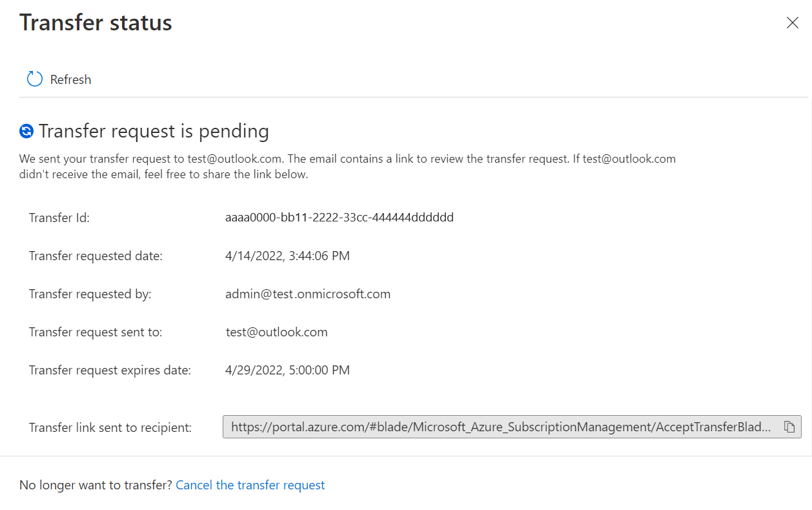Click the Transfer request expires date label
This screenshot has width=812, height=510.
click(110, 370)
